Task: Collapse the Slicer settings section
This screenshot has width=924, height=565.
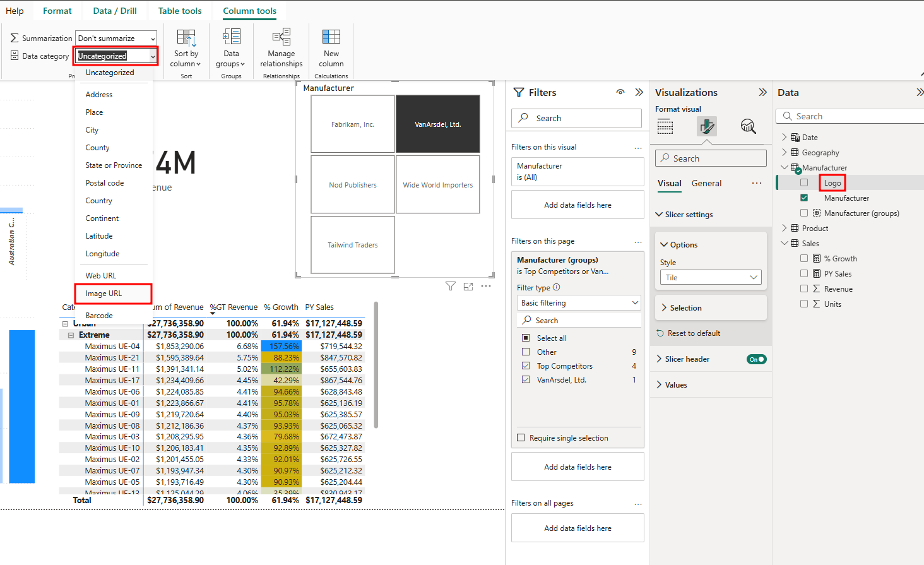Action: pos(659,215)
